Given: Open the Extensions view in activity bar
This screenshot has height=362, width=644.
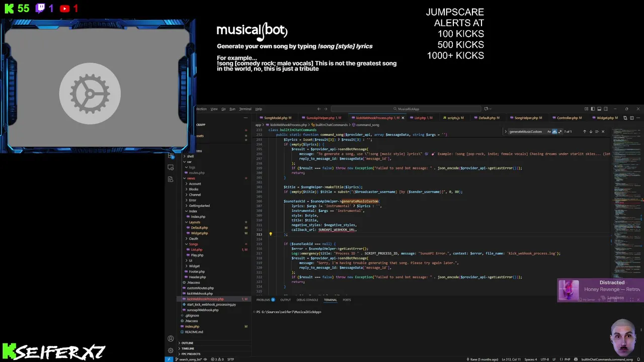Looking at the screenshot, I should [x=171, y=155].
